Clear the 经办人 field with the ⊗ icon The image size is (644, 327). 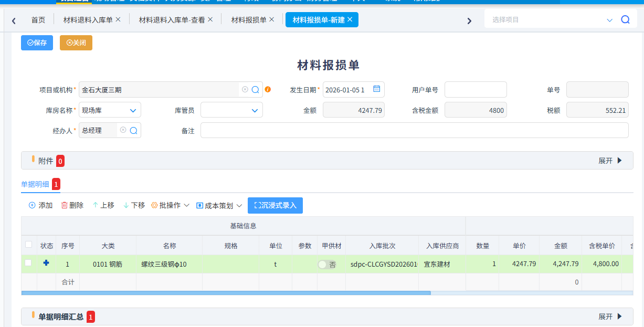pyautogui.click(x=123, y=130)
